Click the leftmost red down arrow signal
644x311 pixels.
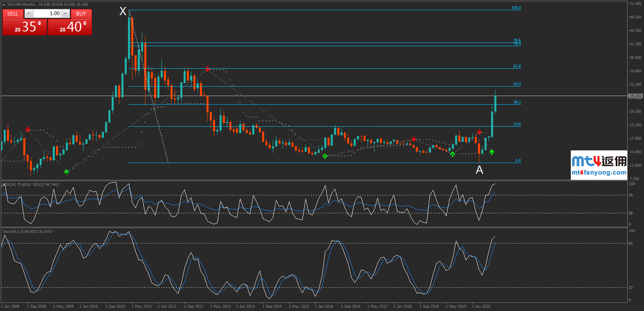[x=28, y=130]
